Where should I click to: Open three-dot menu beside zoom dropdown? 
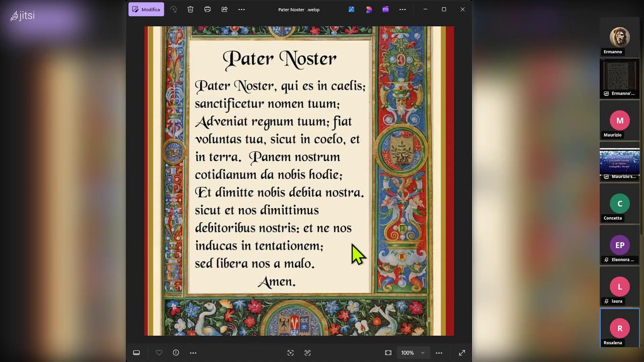(439, 353)
